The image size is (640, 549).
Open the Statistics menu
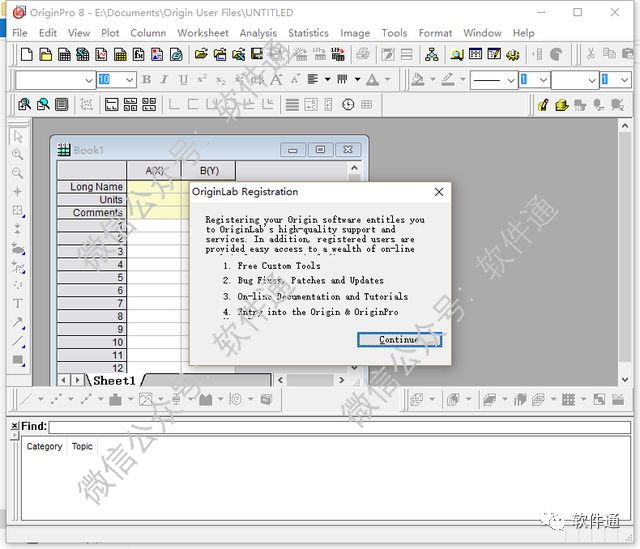pyautogui.click(x=308, y=33)
